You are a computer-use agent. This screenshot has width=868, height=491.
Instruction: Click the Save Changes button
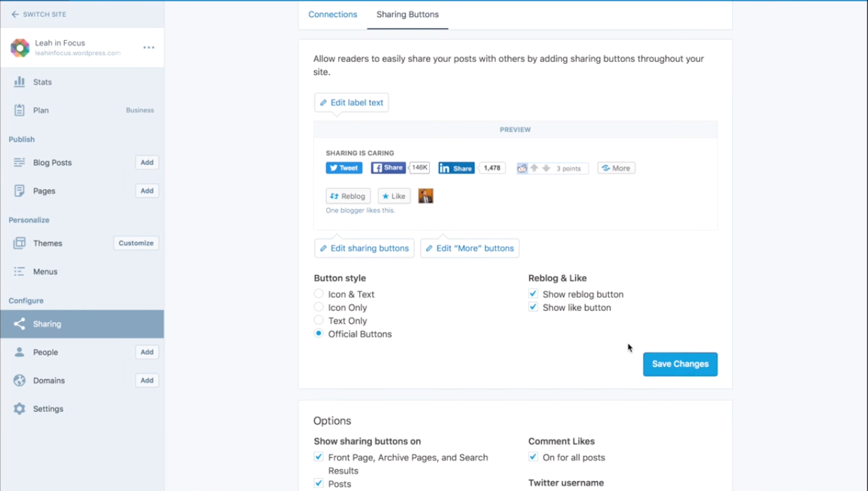point(680,364)
